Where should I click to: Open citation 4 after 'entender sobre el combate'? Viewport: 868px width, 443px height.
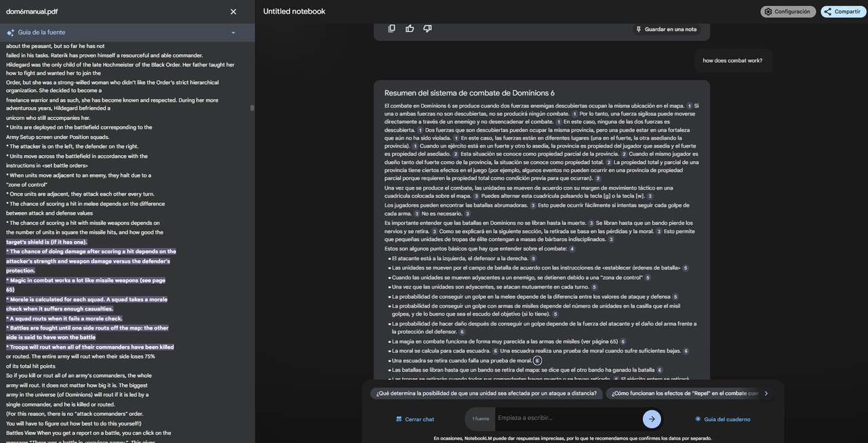pyautogui.click(x=572, y=249)
